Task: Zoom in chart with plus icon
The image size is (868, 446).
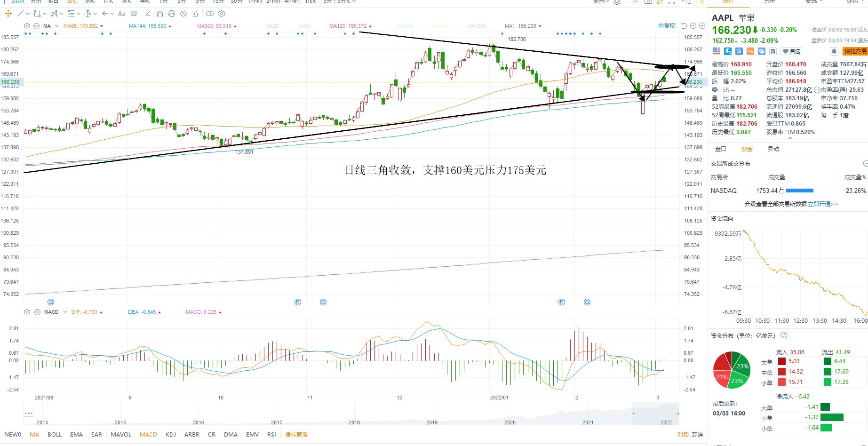Action: coord(702,26)
